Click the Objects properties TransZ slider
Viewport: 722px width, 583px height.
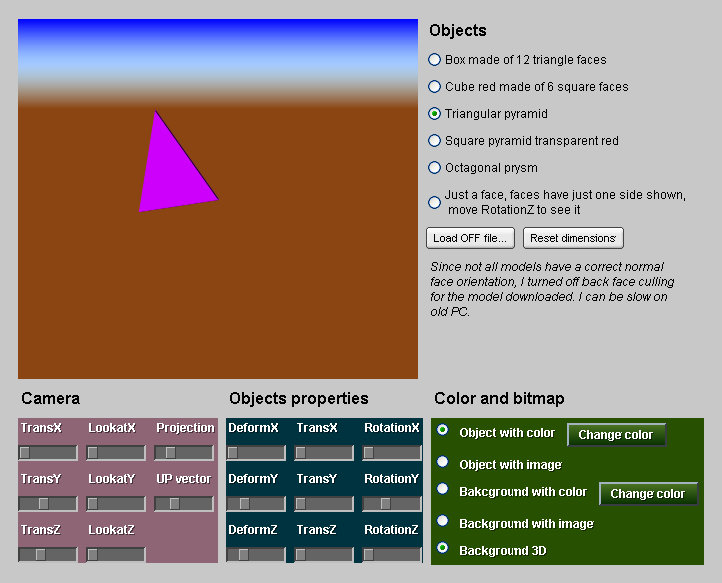point(324,554)
